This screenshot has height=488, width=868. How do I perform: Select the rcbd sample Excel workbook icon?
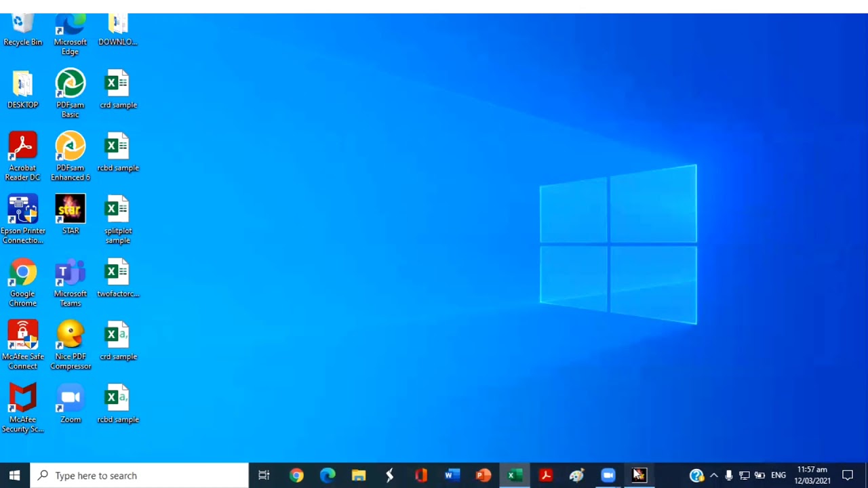117,153
